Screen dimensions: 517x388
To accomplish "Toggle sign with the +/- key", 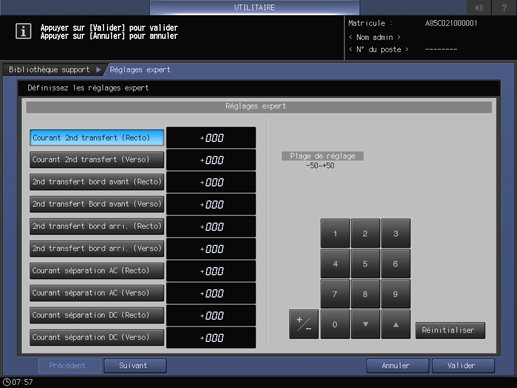I will (304, 324).
